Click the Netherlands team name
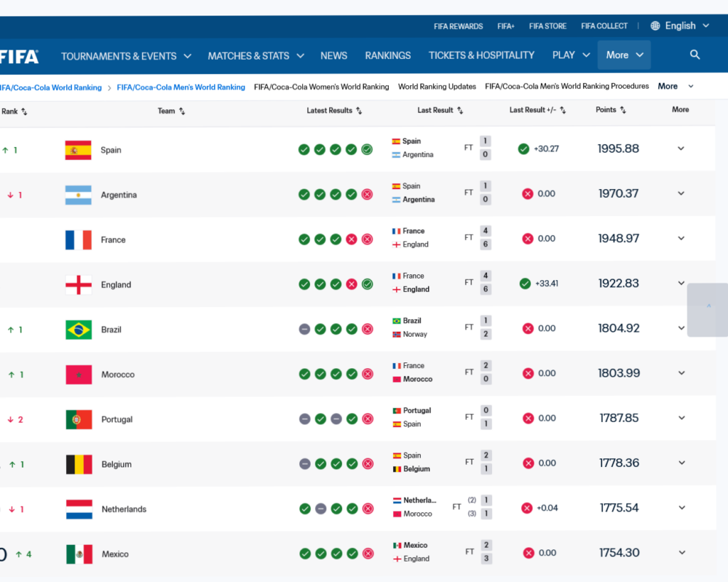Image resolution: width=728 pixels, height=582 pixels. click(124, 509)
